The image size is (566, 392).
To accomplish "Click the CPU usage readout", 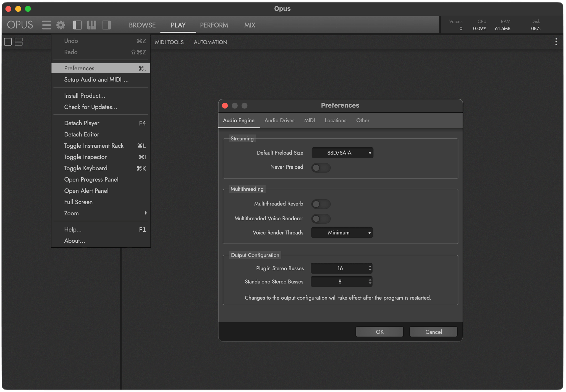I will pos(480,25).
